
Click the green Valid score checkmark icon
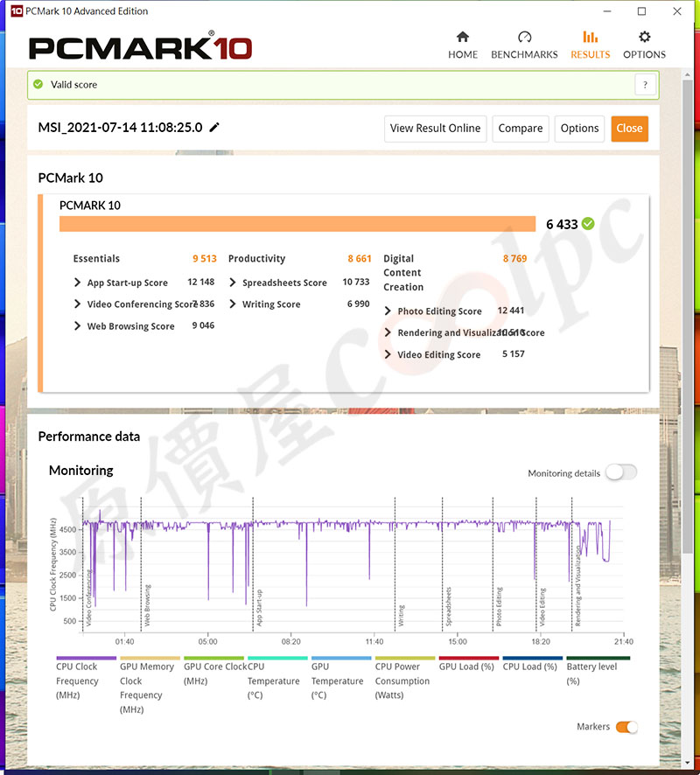pyautogui.click(x=38, y=85)
